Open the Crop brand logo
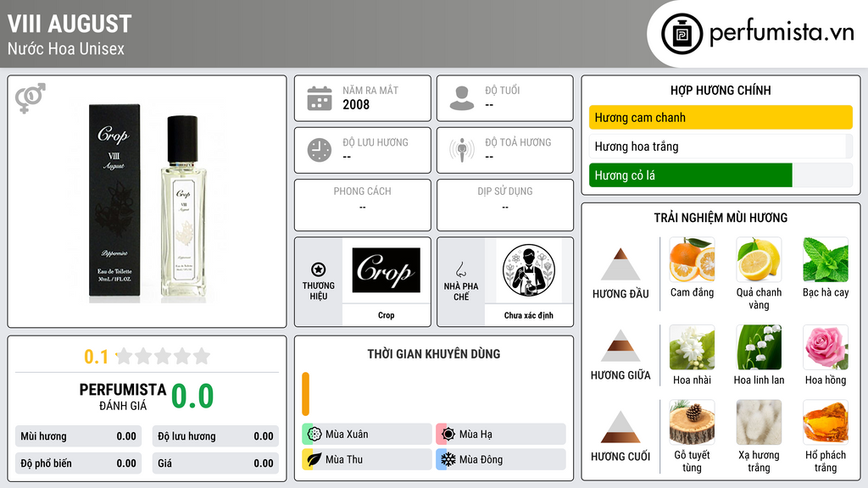Viewport: 868px width, 488px height. pos(386,270)
